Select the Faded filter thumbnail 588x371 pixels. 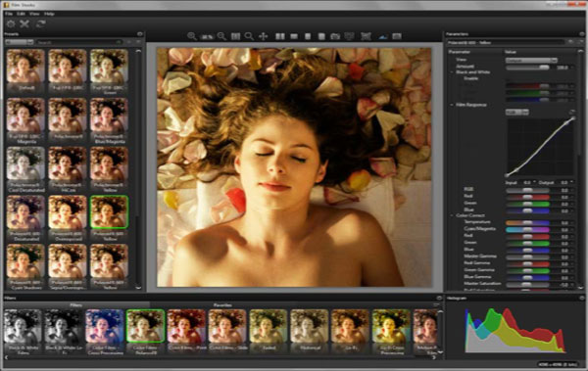(x=268, y=326)
